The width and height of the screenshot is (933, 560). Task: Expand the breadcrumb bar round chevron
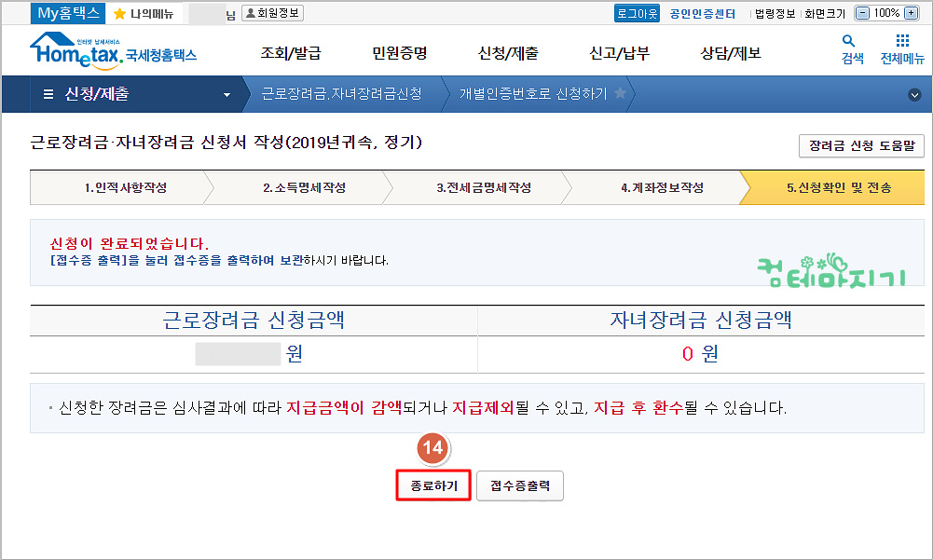914,95
